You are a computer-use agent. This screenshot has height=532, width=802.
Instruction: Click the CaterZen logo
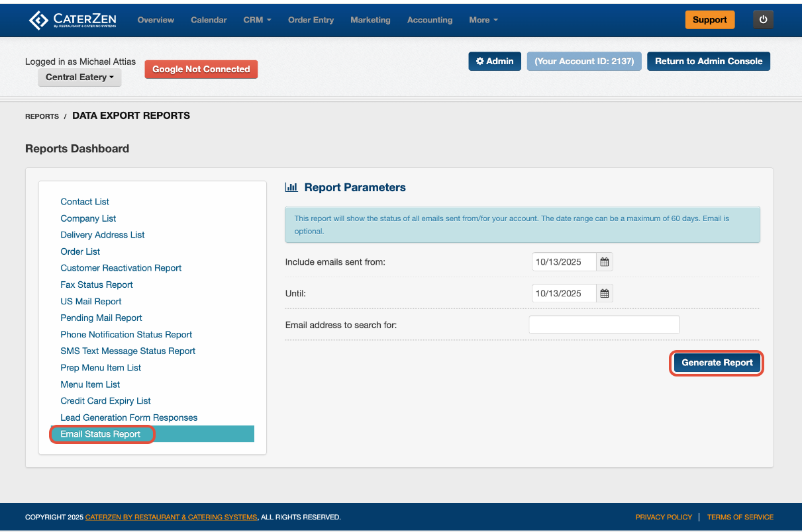click(73, 20)
